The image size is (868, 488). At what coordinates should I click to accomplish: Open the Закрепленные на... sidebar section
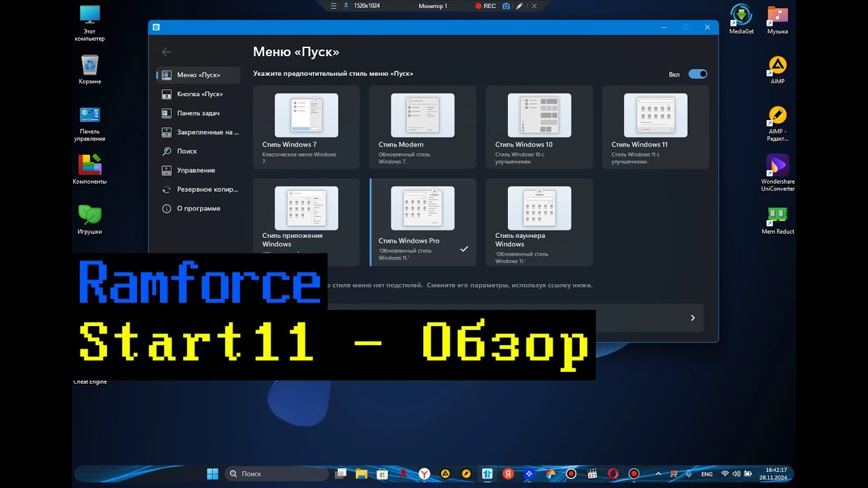(198, 132)
